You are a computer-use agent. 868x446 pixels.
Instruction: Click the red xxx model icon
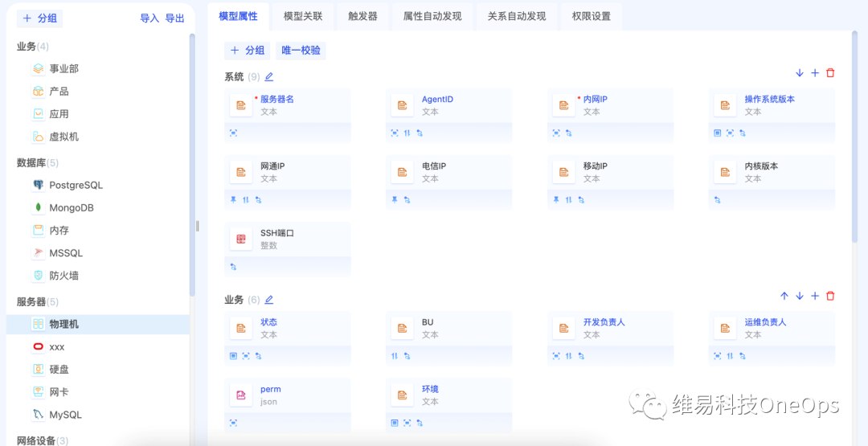coord(39,347)
